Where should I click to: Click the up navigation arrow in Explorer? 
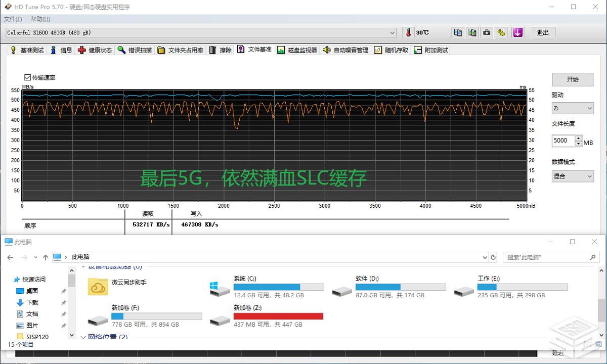pyautogui.click(x=45, y=257)
